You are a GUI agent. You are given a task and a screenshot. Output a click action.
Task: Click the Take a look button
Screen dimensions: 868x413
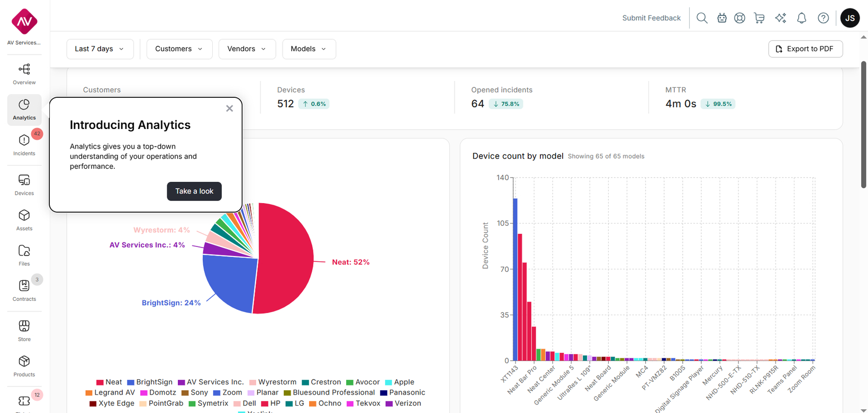(194, 191)
